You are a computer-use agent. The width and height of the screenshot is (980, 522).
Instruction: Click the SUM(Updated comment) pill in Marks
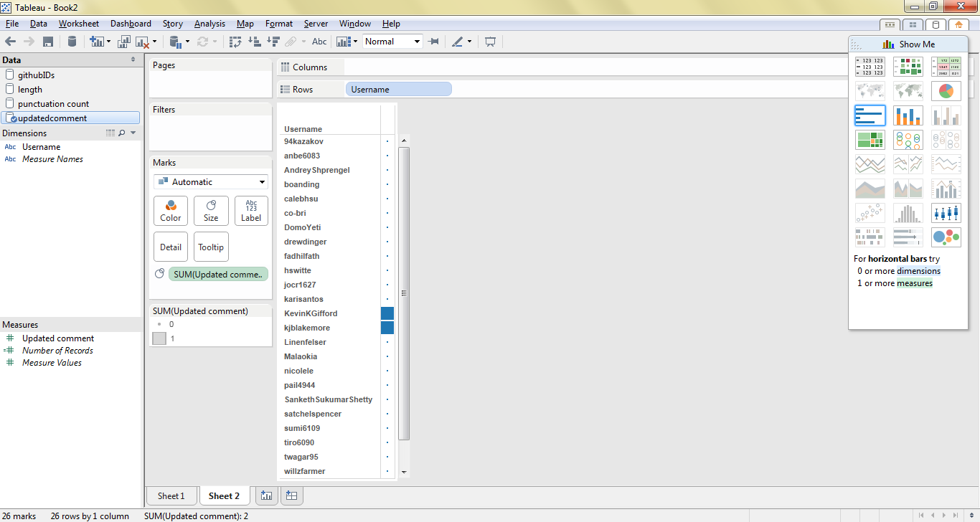pyautogui.click(x=218, y=275)
